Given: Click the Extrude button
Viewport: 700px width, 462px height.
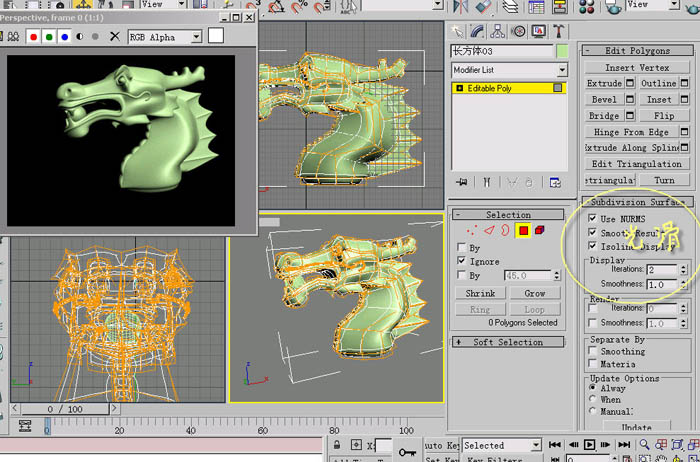Looking at the screenshot, I should [x=604, y=83].
